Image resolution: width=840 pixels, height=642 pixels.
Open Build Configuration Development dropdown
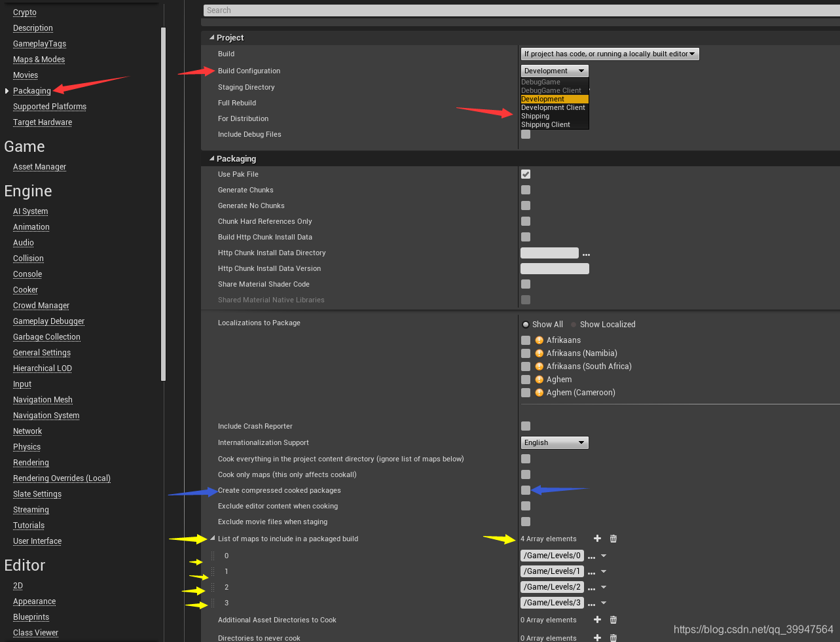coord(555,71)
